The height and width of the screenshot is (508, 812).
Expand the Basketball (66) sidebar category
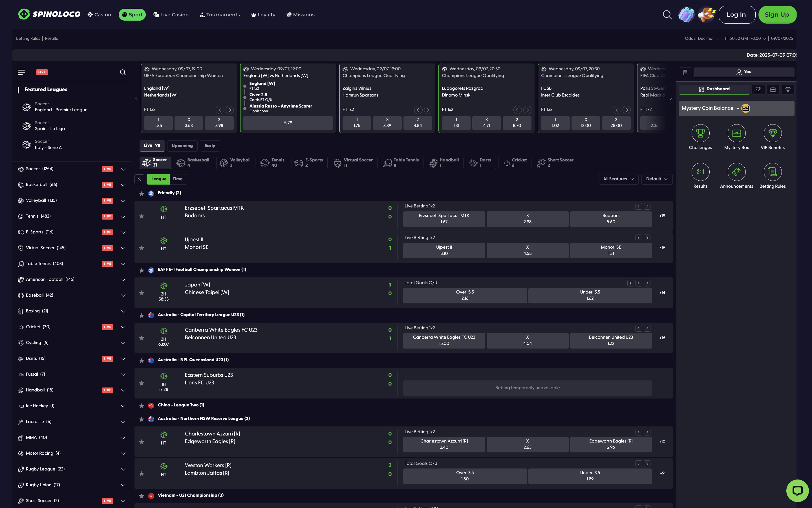pyautogui.click(x=123, y=185)
